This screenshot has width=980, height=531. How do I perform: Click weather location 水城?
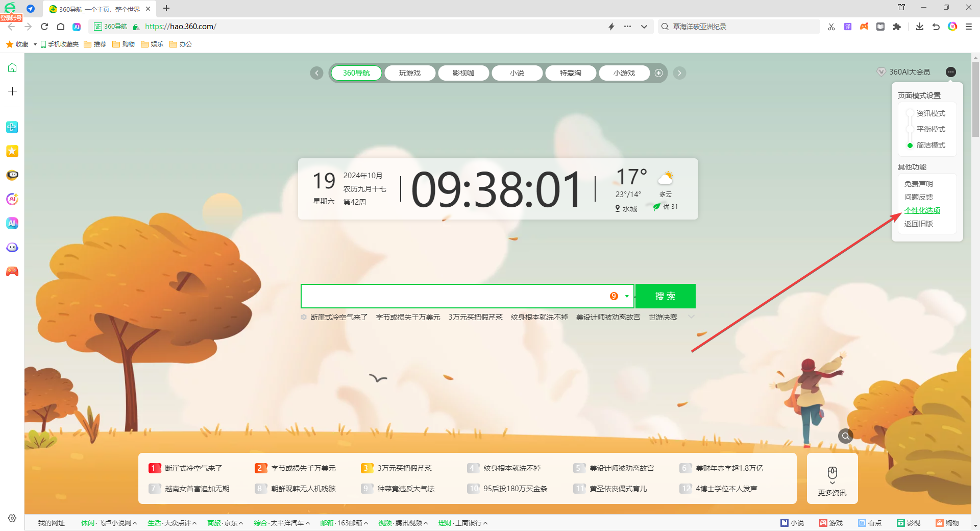tap(626, 209)
